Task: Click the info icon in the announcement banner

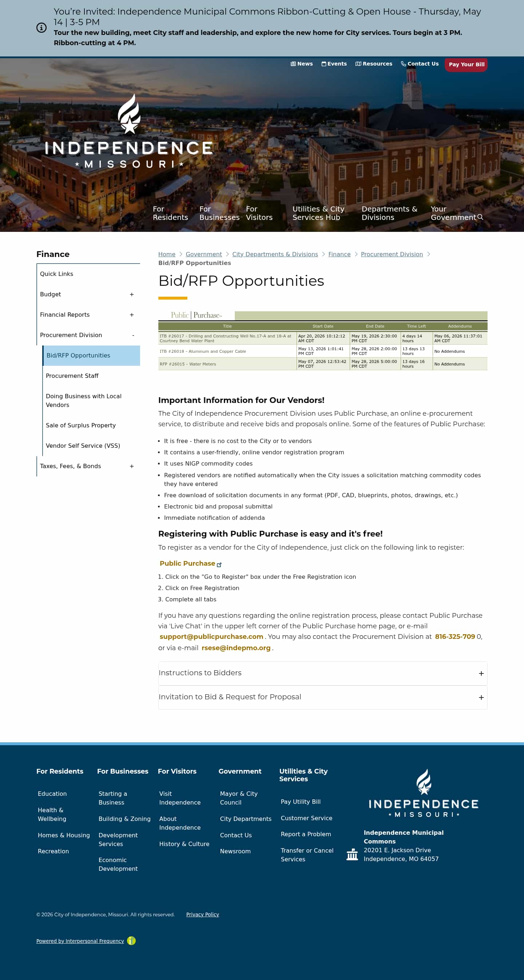Action: (41, 27)
